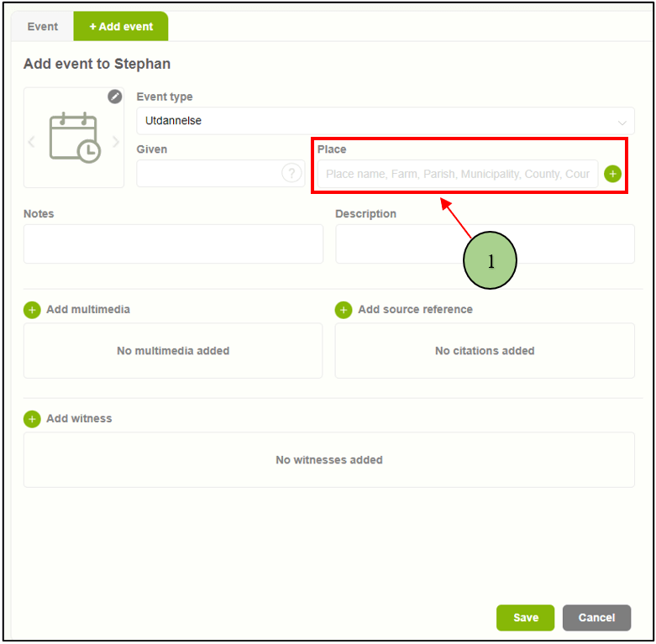Image resolution: width=656 pixels, height=644 pixels.
Task: Click the calendar clock event image
Action: tap(74, 138)
